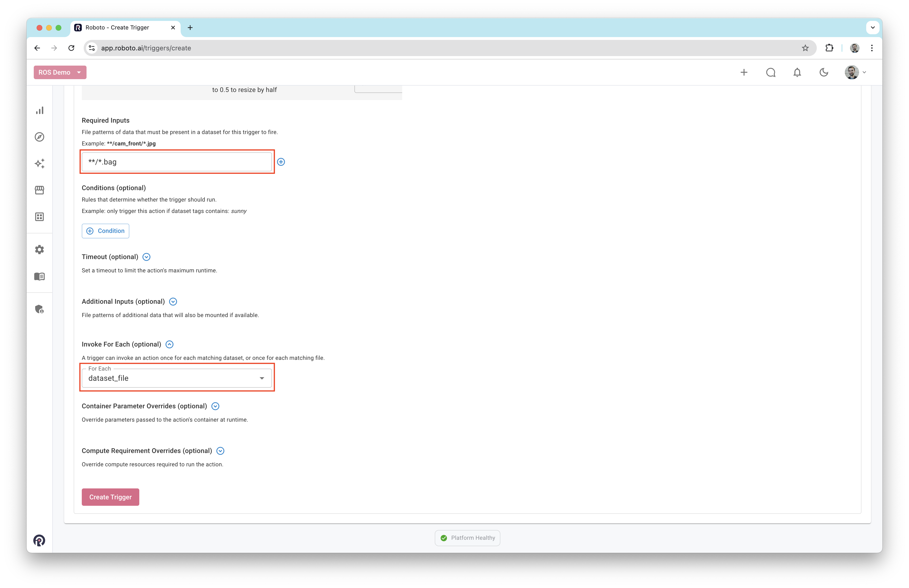Expand Additional Inputs (optional) section
The image size is (909, 588).
tap(173, 302)
